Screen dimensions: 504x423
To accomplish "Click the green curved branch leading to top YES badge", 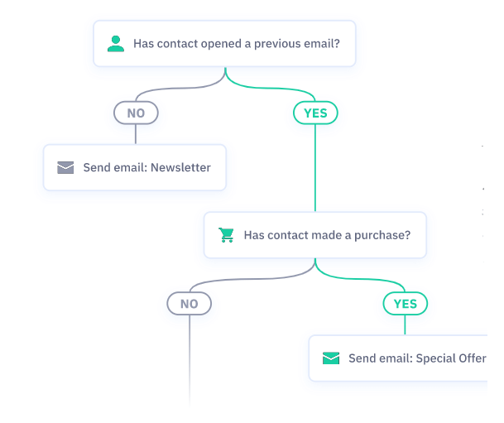I will 273,87.
